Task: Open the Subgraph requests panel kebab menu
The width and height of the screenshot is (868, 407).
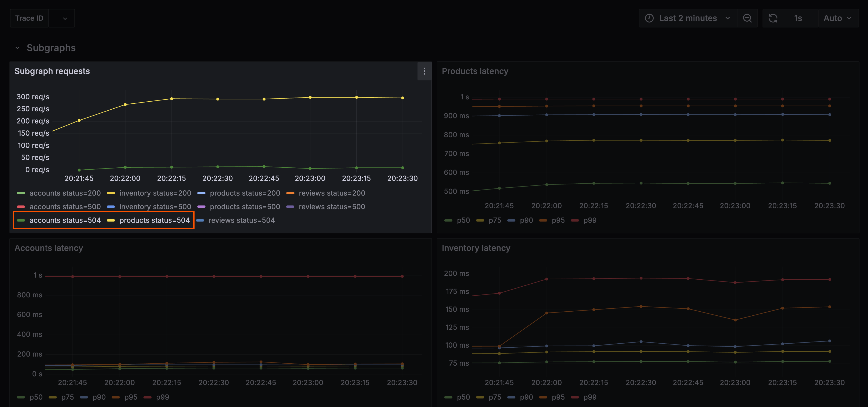Action: coord(424,71)
